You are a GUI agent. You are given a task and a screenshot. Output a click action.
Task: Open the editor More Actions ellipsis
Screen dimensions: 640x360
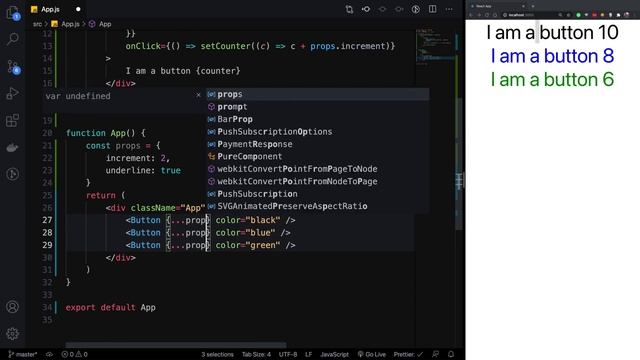tap(449, 9)
